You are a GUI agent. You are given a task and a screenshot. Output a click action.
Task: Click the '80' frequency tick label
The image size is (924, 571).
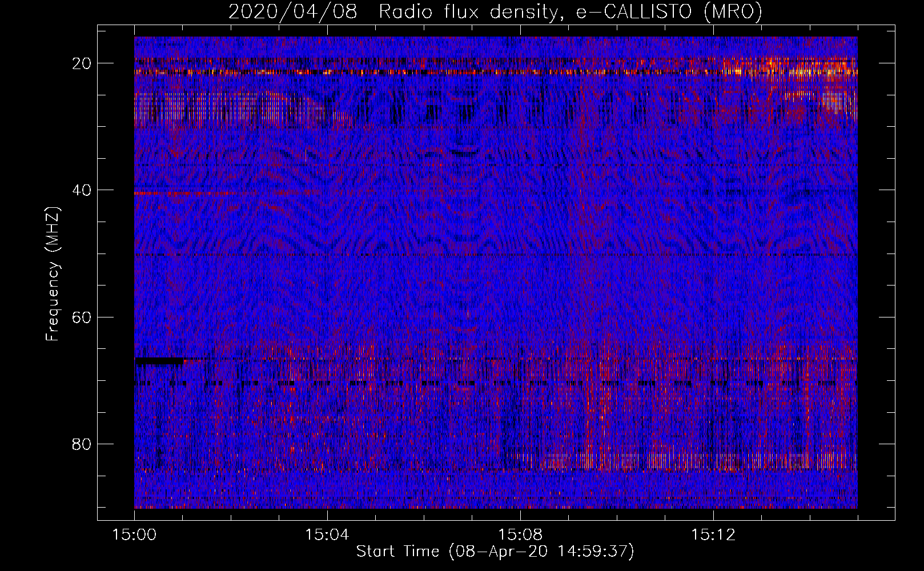(x=82, y=444)
